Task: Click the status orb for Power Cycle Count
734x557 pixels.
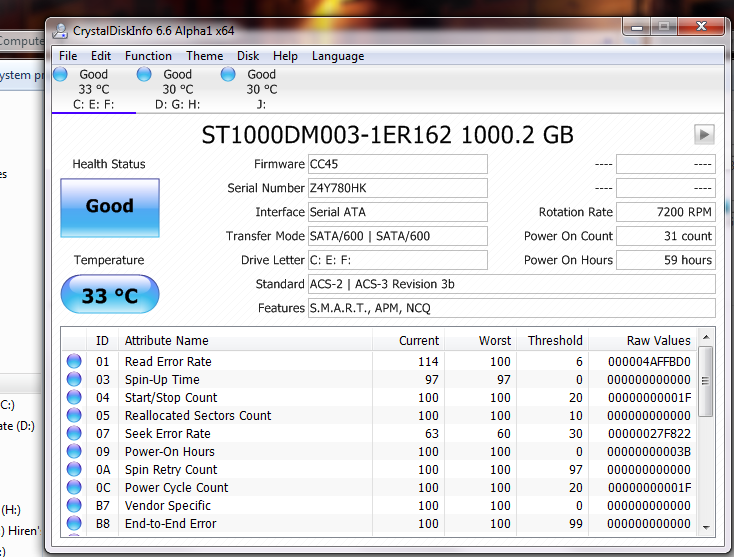Action: [74, 487]
